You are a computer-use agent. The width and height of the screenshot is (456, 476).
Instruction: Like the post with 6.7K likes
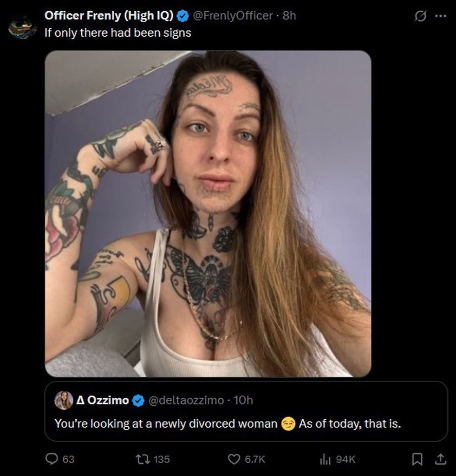[234, 459]
